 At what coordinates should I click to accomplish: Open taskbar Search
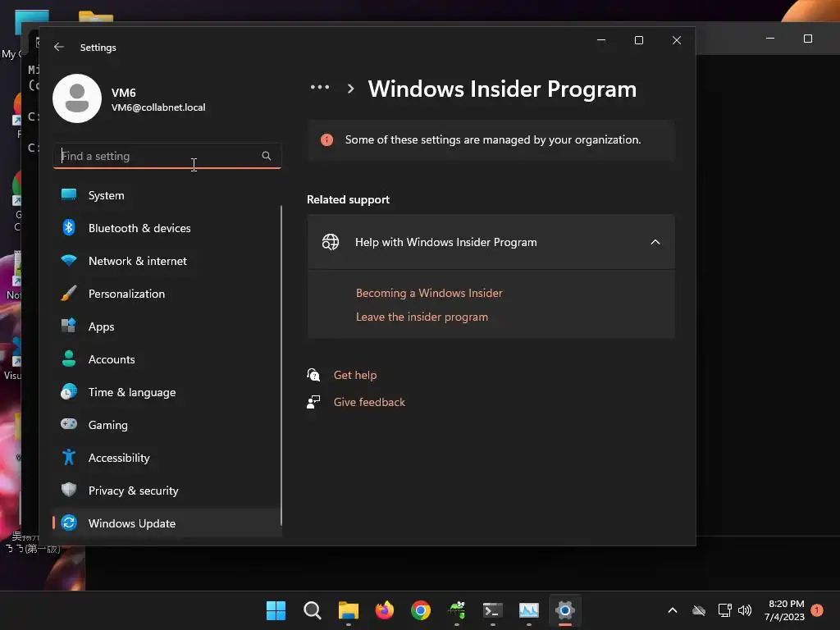pyautogui.click(x=313, y=610)
